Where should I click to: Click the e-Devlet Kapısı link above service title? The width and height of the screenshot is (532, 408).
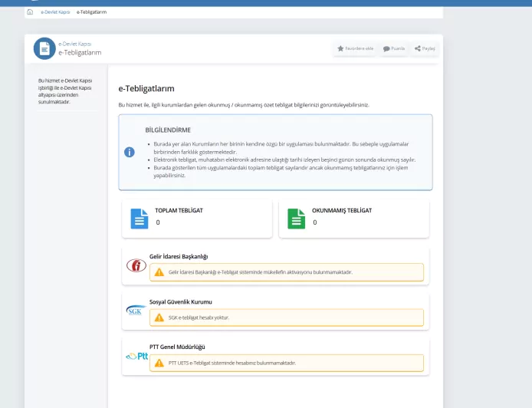pos(74,44)
